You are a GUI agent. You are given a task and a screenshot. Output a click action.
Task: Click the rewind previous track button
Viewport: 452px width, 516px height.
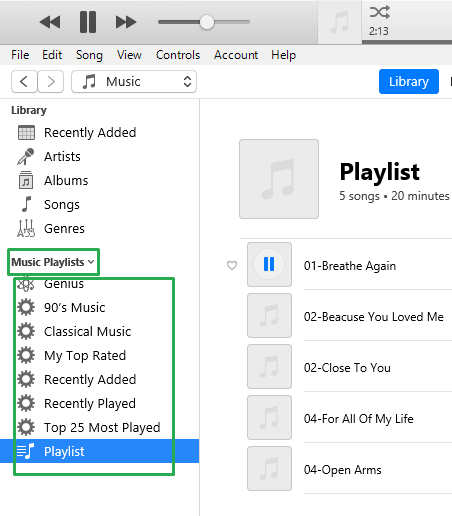click(50, 22)
